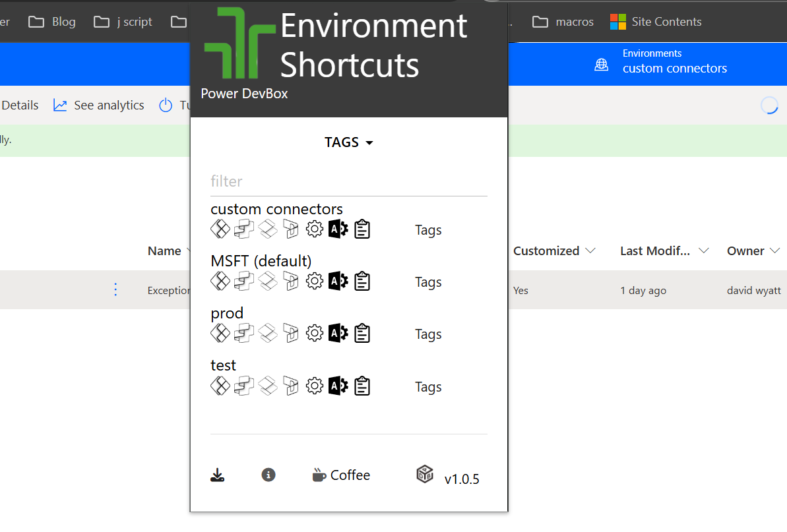Click See analytics in the toolbar
This screenshot has width=787, height=532.
(99, 105)
